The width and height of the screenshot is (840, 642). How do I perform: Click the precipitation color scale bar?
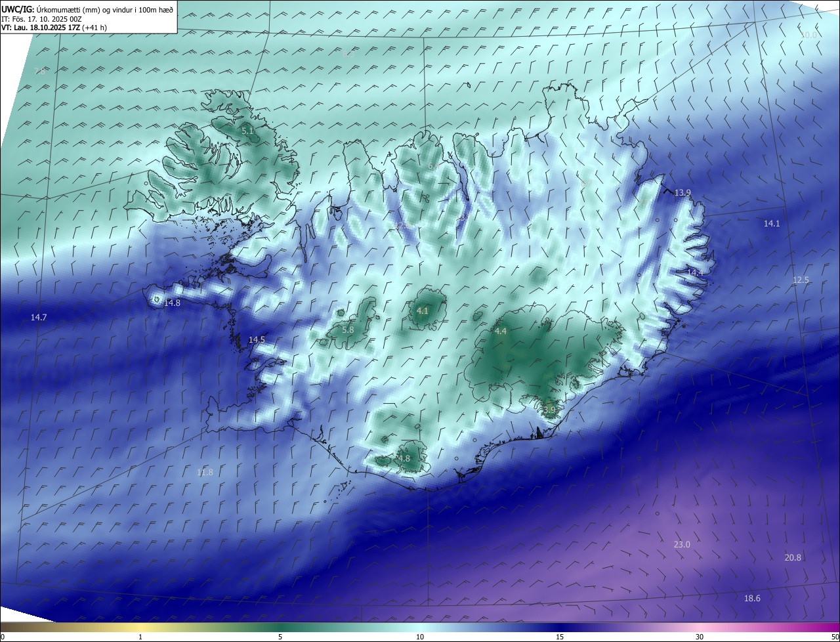click(x=420, y=628)
